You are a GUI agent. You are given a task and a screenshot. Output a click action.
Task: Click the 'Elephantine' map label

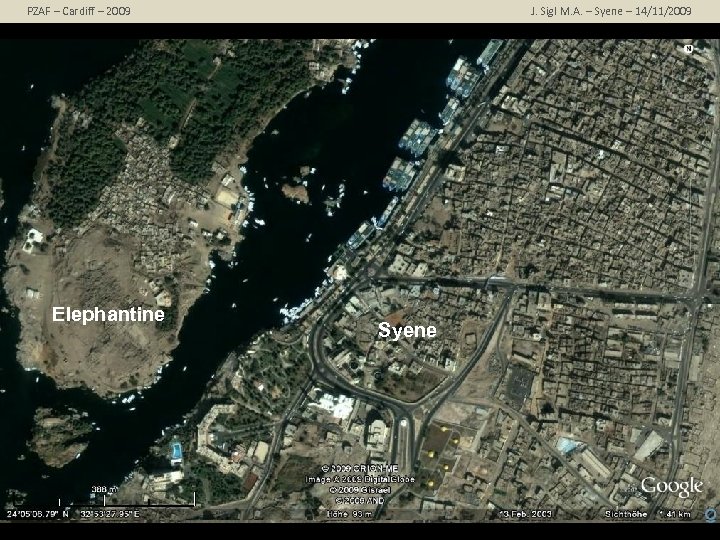click(108, 315)
